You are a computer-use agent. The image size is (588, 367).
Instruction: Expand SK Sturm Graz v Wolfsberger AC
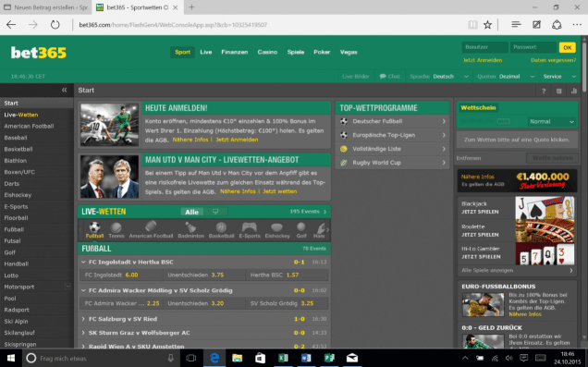click(83, 333)
